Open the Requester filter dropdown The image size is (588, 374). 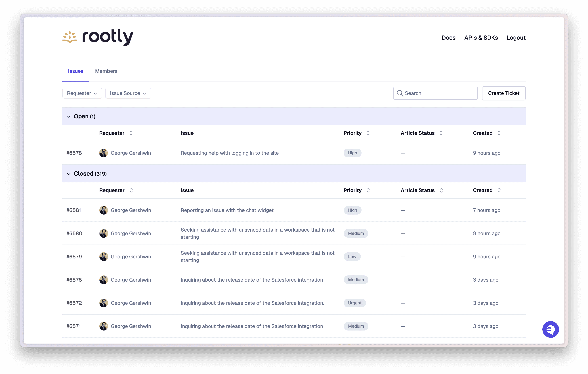(x=82, y=93)
